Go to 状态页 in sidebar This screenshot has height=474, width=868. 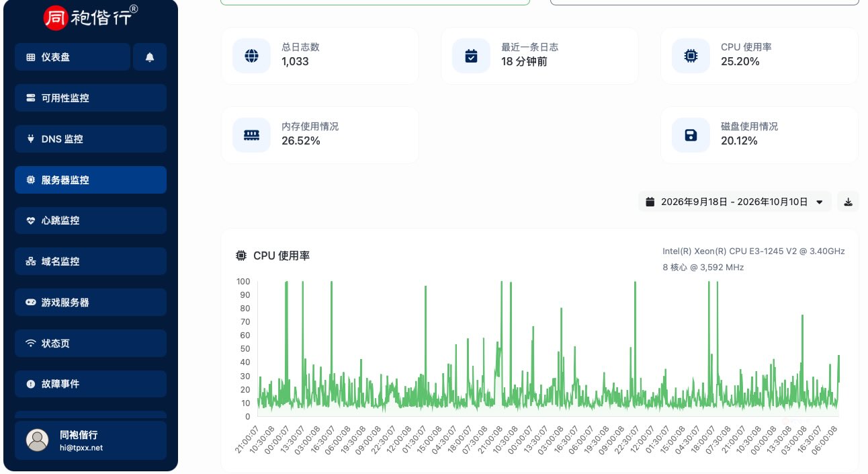(91, 344)
